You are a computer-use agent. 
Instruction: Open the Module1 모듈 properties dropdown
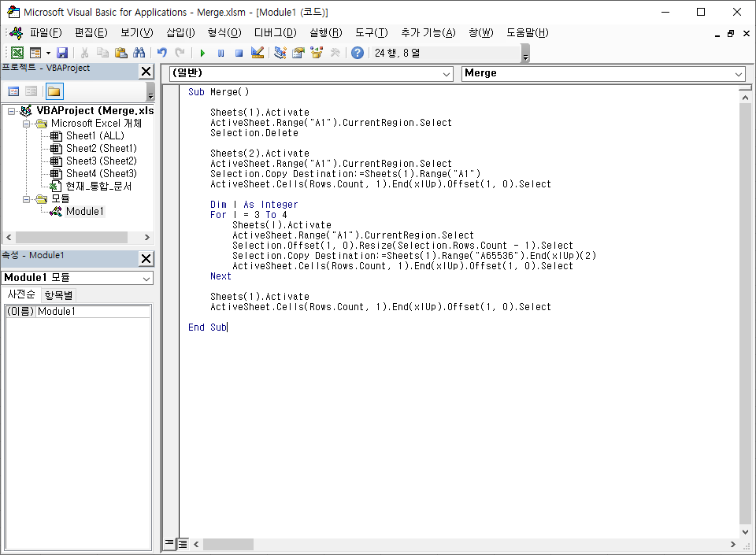[146, 279]
